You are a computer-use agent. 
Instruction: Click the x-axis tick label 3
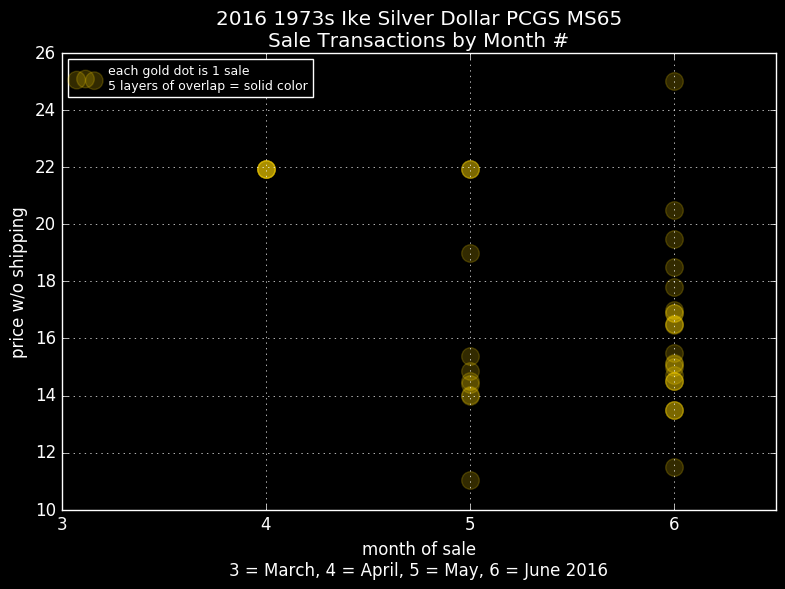pos(62,524)
